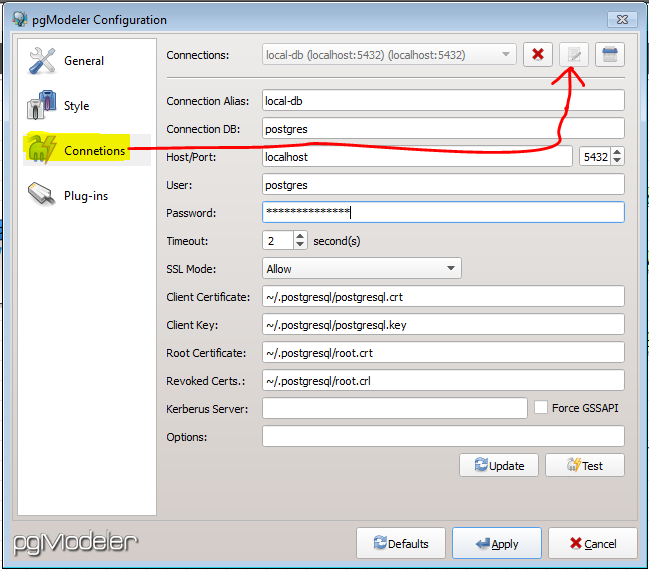Image resolution: width=649 pixels, height=570 pixels.
Task: Select the Connetions section in sidebar
Action: tap(87, 150)
